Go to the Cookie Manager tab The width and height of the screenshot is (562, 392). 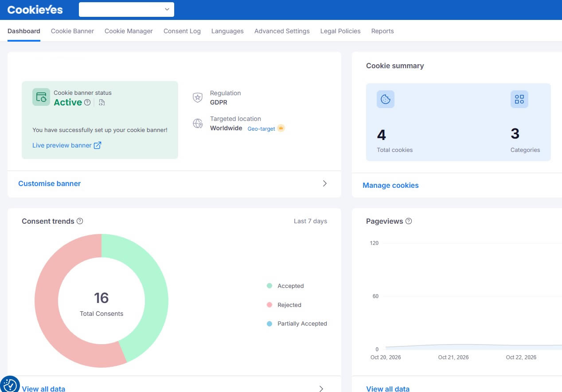[129, 31]
